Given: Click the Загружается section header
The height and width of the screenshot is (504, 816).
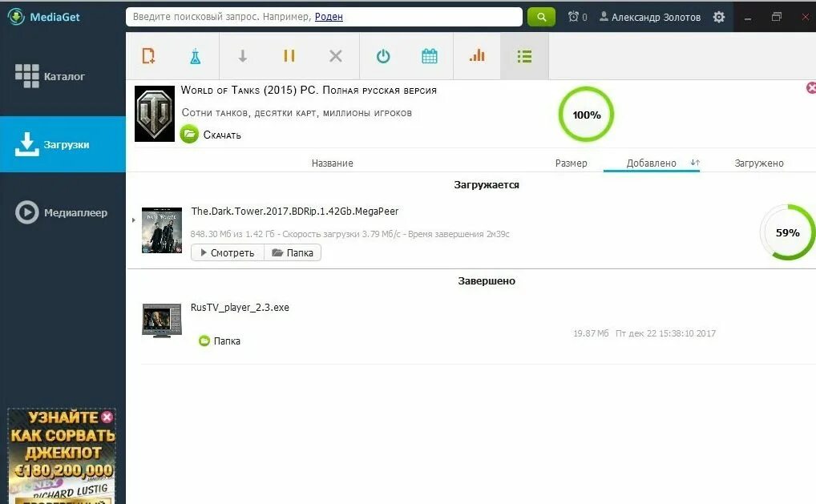Looking at the screenshot, I should pyautogui.click(x=487, y=184).
